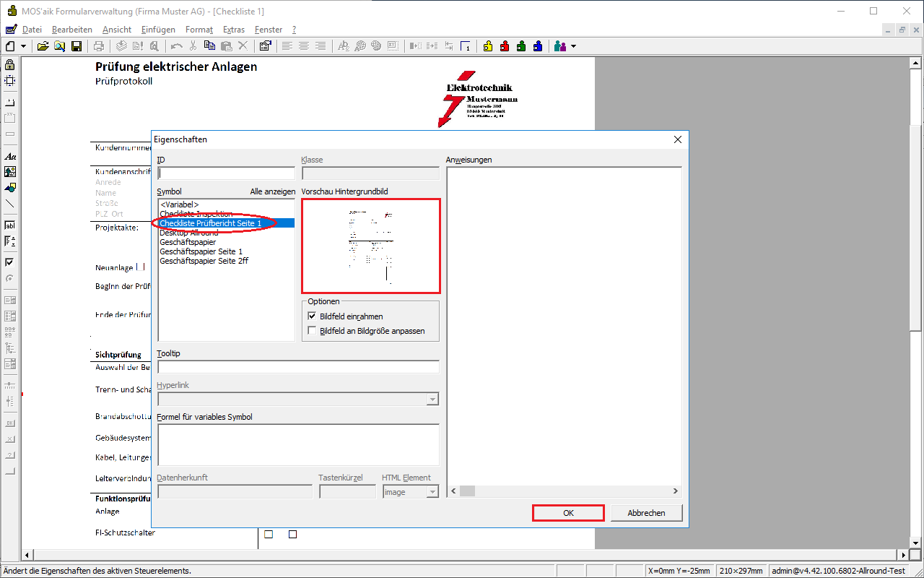Select the text label tool (Aa)
The width and height of the screenshot is (924, 578).
point(10,156)
